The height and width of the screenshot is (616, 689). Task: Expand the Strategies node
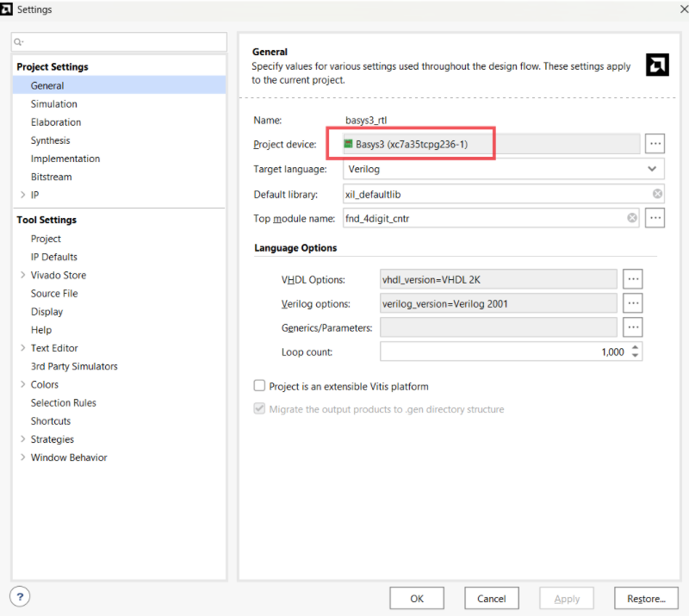click(23, 439)
